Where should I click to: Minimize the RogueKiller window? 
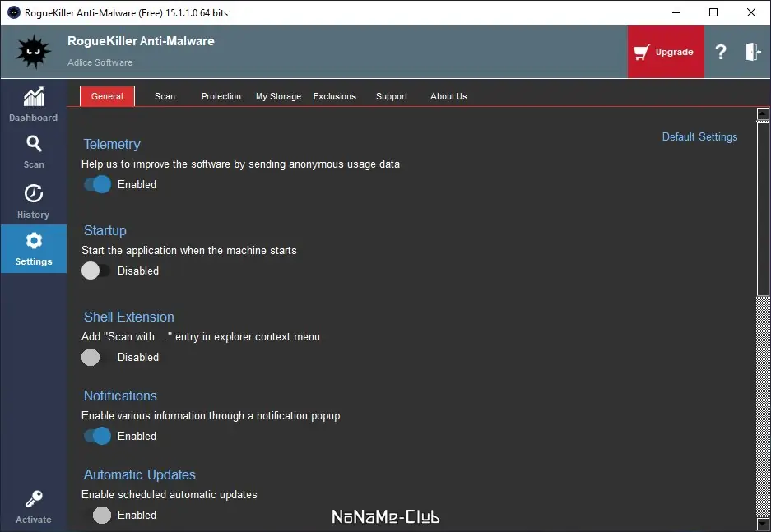(x=676, y=12)
